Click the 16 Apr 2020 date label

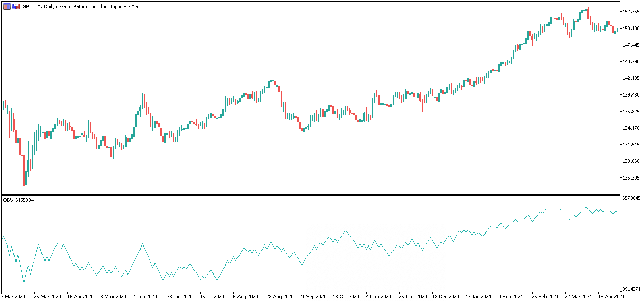80,297
